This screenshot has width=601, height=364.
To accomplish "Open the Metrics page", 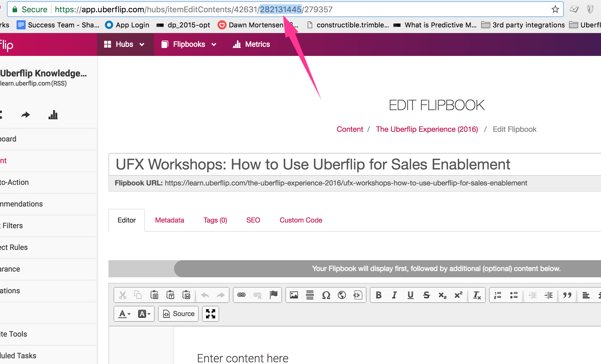I will point(251,44).
